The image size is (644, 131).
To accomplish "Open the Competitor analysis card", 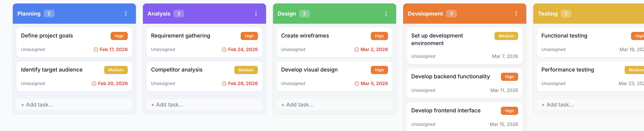I will (x=204, y=76).
